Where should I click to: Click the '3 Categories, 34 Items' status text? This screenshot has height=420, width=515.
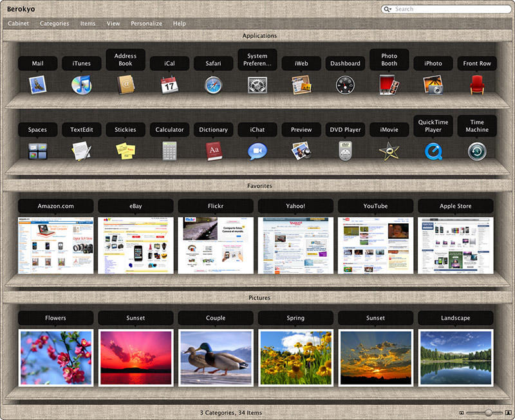(x=231, y=413)
